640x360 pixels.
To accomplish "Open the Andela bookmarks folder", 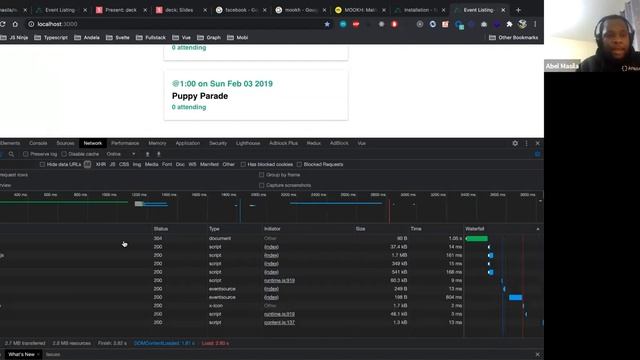I will (87, 38).
